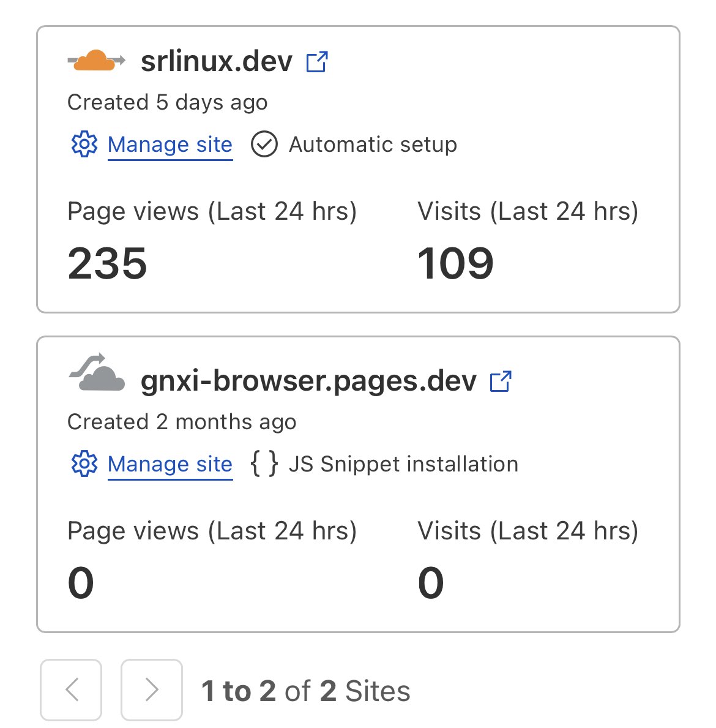Open gnxi-browser.pages.dev external link icon
Viewport: 716px width, 728px height.
pos(501,381)
